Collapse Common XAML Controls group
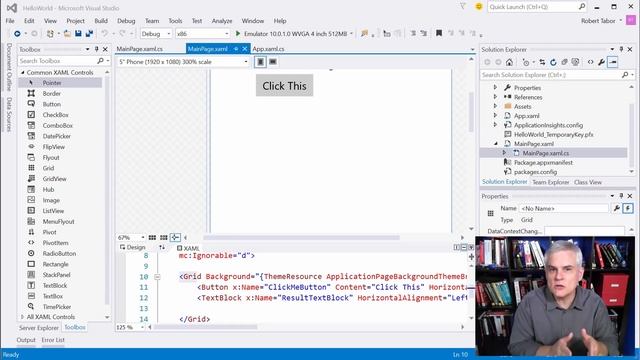 pos(23,72)
